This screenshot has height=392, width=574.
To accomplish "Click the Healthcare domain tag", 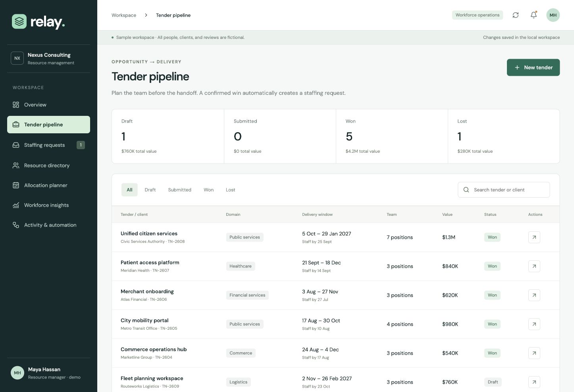I will click(x=241, y=266).
